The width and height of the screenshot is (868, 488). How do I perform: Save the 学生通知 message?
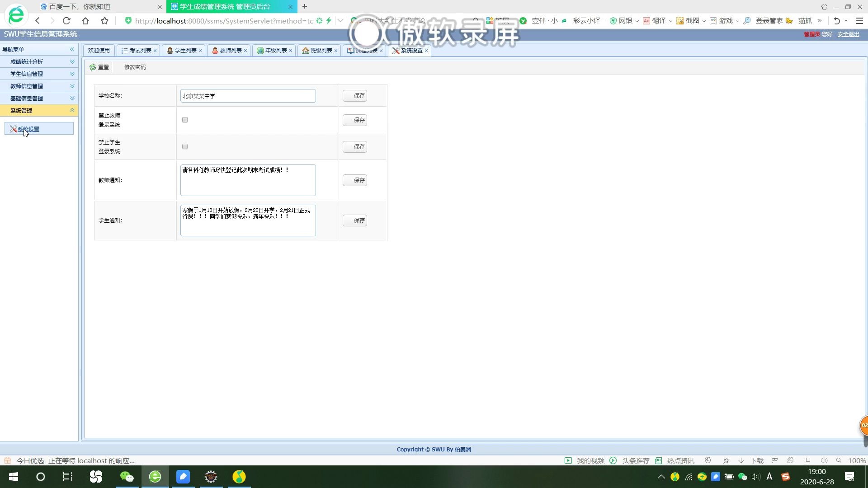pos(355,220)
